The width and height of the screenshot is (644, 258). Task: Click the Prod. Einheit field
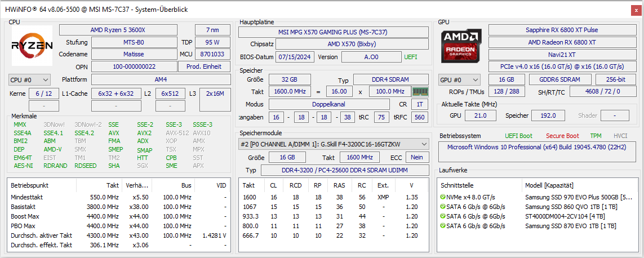(x=204, y=66)
